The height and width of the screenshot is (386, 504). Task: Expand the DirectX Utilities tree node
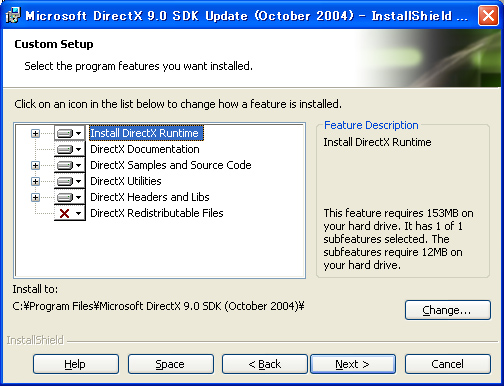(x=35, y=181)
